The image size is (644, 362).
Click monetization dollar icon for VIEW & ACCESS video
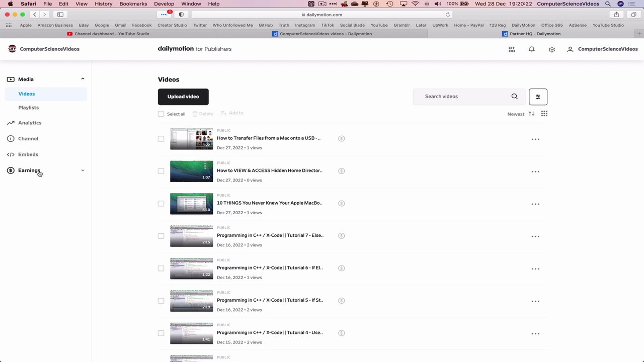click(x=341, y=171)
